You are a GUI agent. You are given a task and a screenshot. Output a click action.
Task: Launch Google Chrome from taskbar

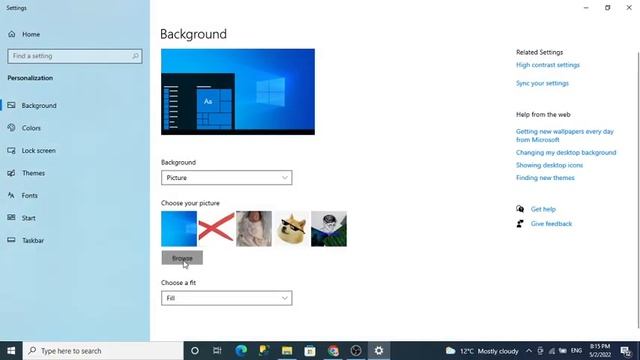click(333, 351)
